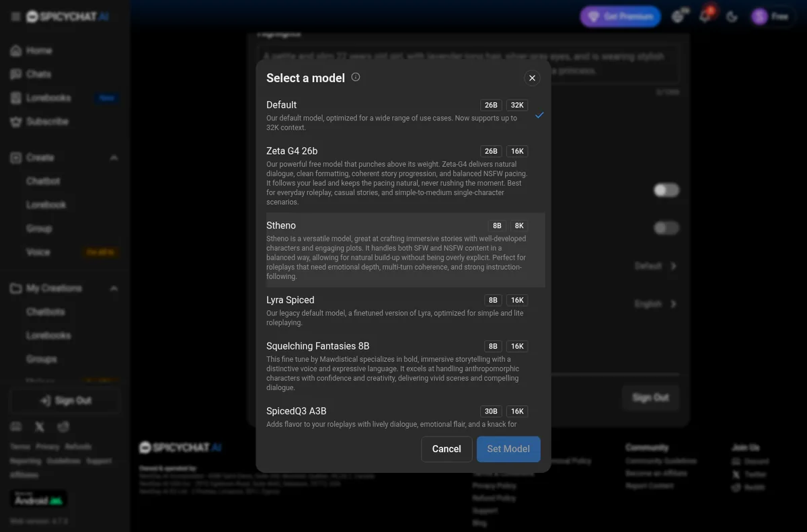The image size is (807, 532).
Task: Select Group under Create
Action: click(x=39, y=229)
